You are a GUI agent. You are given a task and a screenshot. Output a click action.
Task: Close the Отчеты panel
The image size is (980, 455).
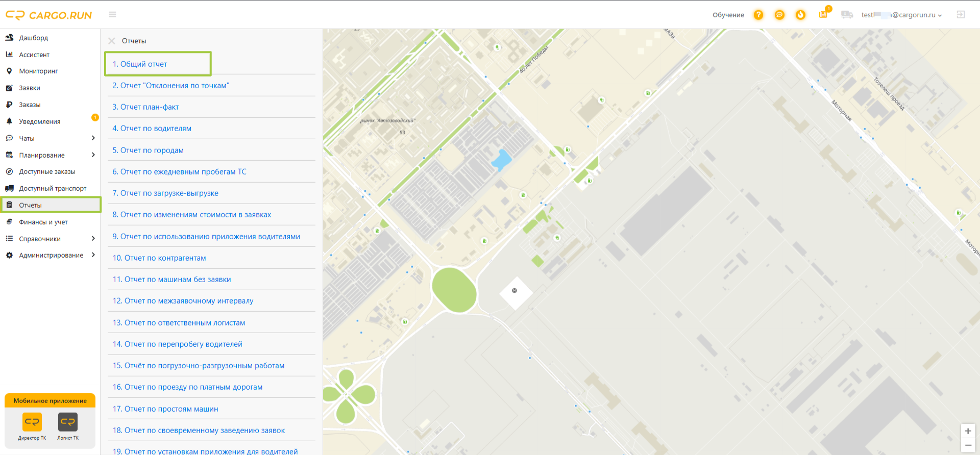coord(112,41)
